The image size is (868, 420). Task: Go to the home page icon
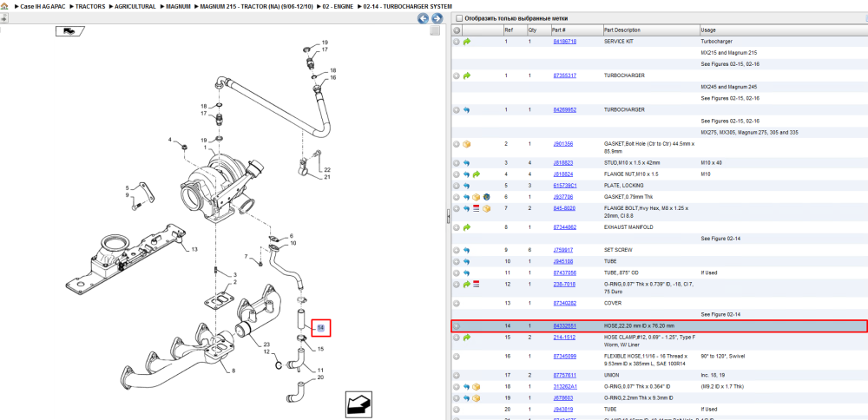[4, 6]
